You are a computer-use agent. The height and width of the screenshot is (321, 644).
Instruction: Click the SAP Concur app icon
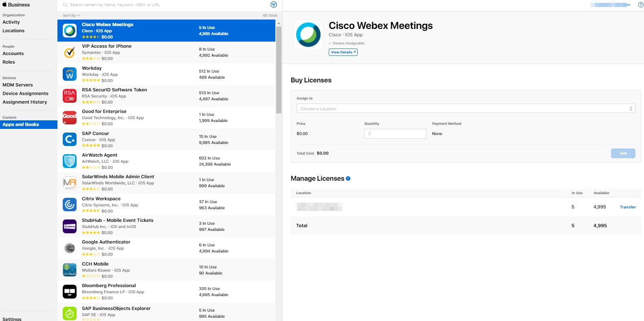point(70,139)
